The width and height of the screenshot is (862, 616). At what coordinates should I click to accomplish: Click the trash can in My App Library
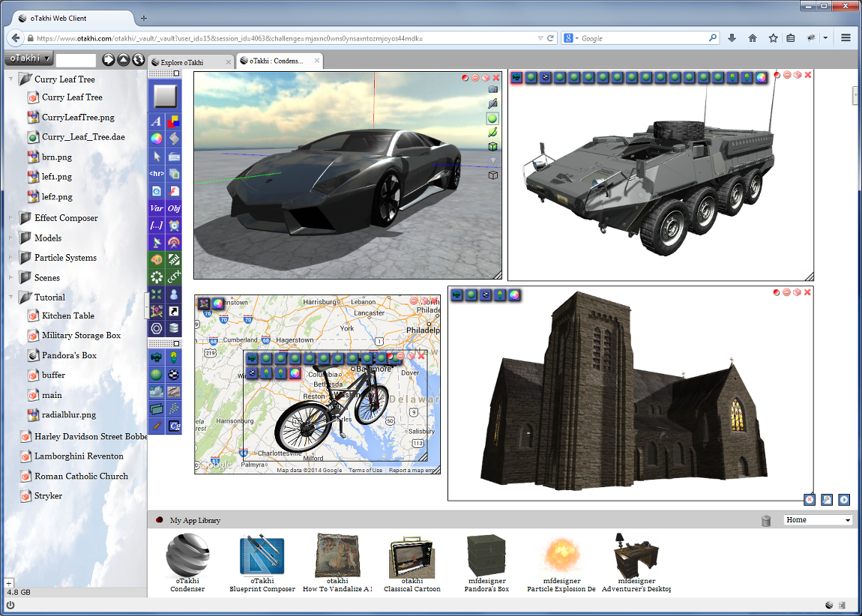point(766,520)
